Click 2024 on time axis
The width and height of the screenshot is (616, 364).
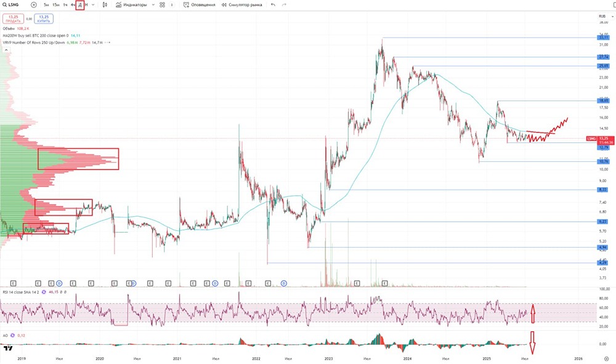(x=407, y=358)
